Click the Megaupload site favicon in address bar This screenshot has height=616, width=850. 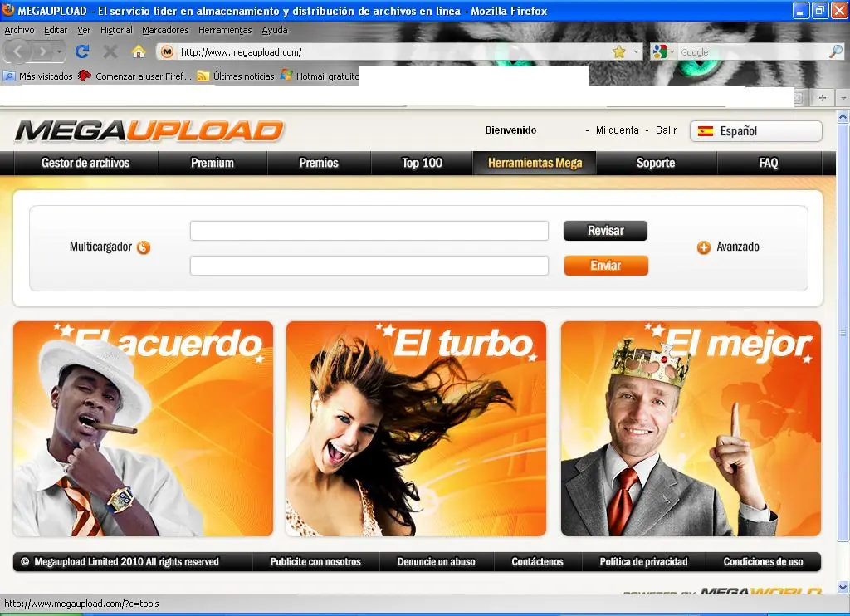pyautogui.click(x=168, y=52)
